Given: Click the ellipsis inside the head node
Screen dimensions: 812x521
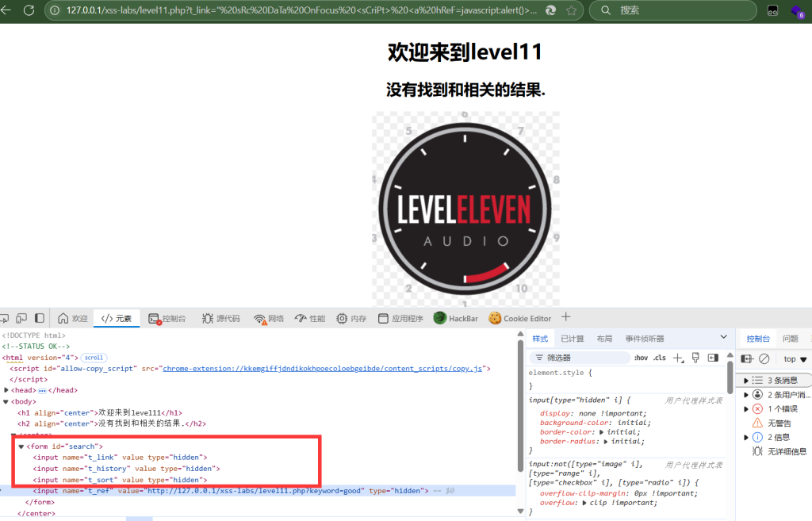Looking at the screenshot, I should [43, 390].
